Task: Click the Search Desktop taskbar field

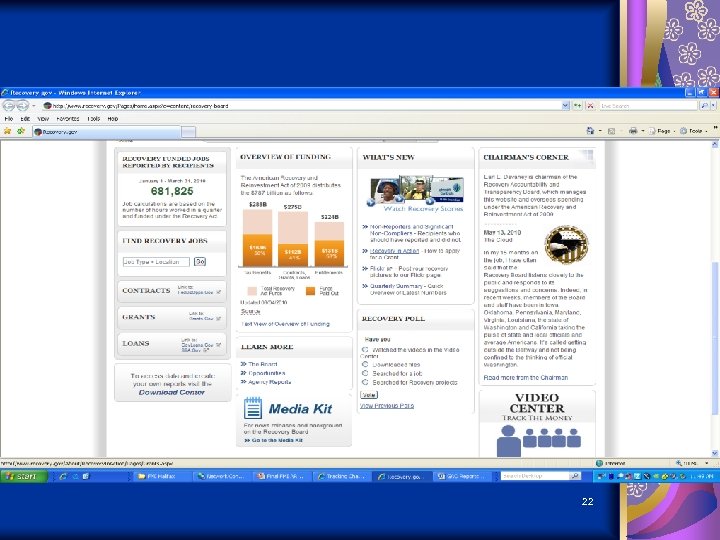Action: 534,476
